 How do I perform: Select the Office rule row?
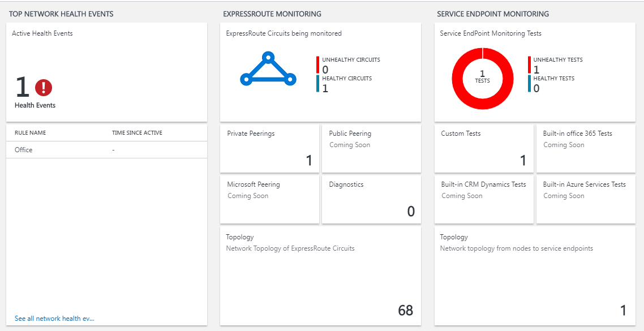pos(104,150)
